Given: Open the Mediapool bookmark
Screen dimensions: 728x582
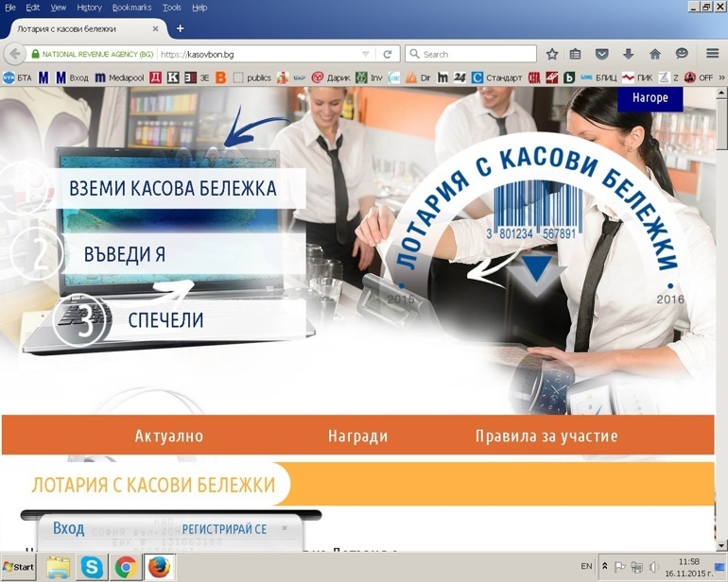Looking at the screenshot, I should pos(119,78).
